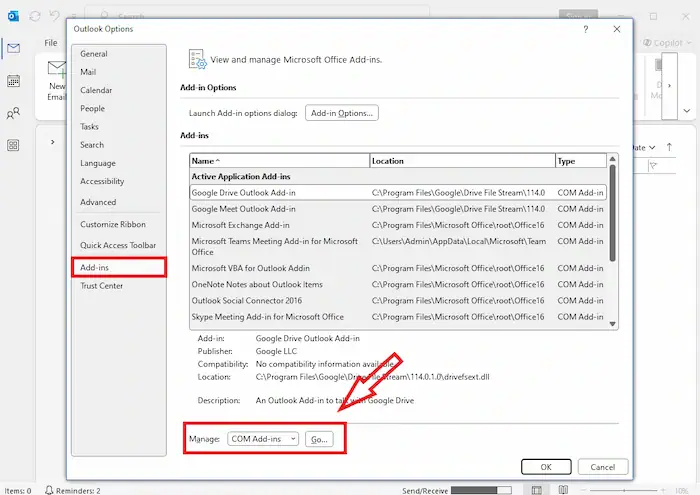
Task: Open the Date sort dropdown
Action: 644,147
